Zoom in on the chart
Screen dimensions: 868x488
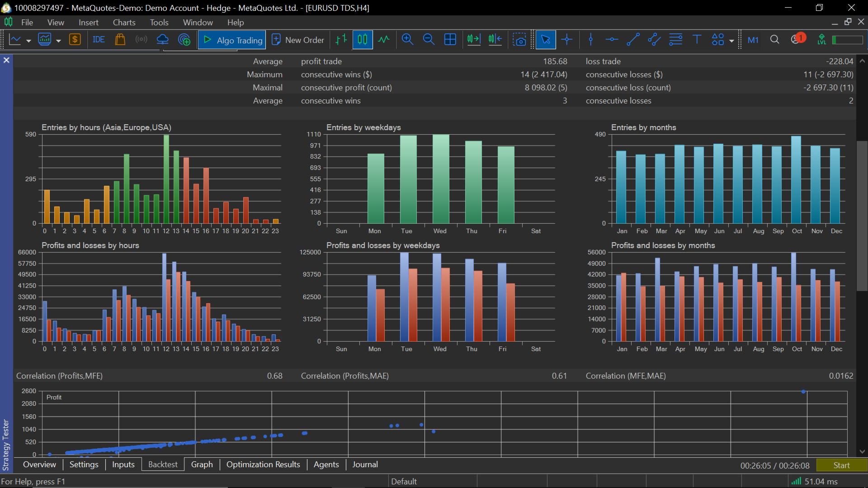coord(407,40)
